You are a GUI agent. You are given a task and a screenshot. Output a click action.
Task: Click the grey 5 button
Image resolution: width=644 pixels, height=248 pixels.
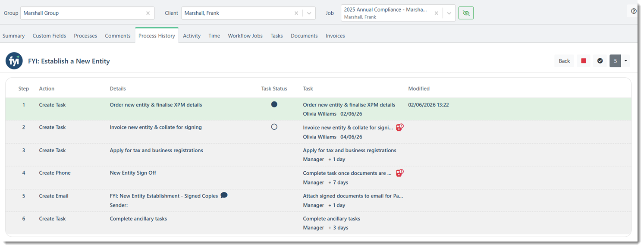point(616,61)
